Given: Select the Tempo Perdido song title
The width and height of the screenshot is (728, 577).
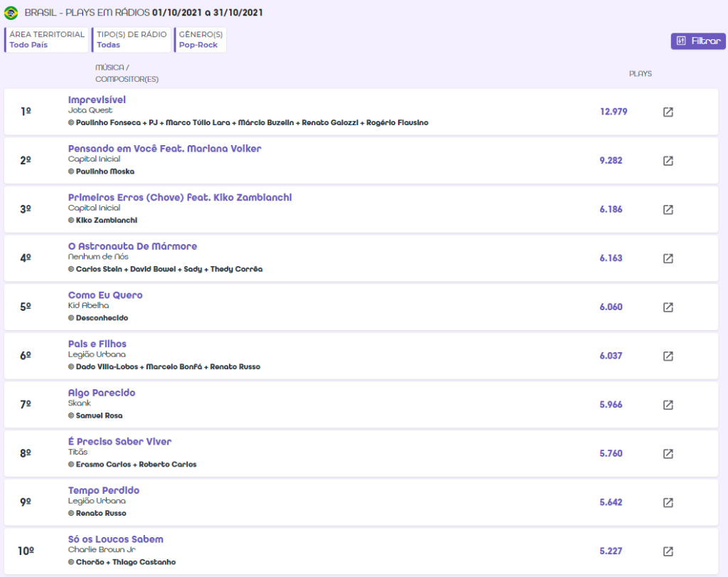Looking at the screenshot, I should click(104, 490).
